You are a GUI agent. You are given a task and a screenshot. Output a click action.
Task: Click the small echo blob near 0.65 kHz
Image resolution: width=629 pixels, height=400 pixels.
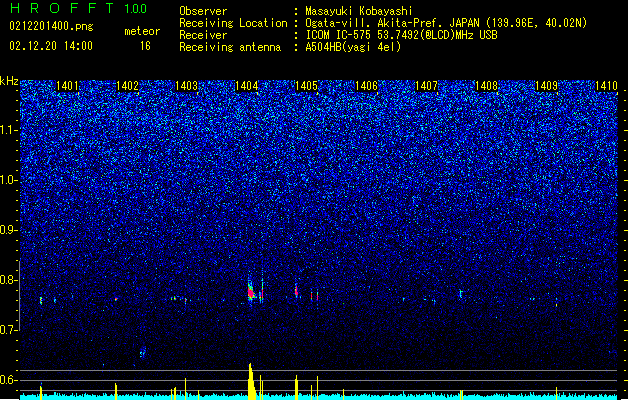point(142,353)
